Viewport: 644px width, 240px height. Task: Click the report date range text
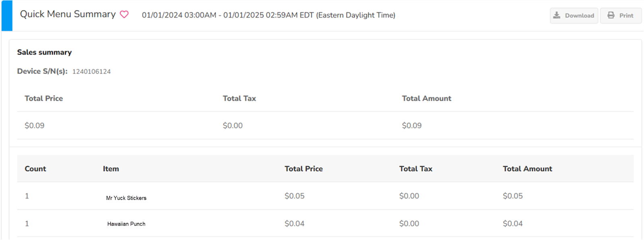coord(268,15)
